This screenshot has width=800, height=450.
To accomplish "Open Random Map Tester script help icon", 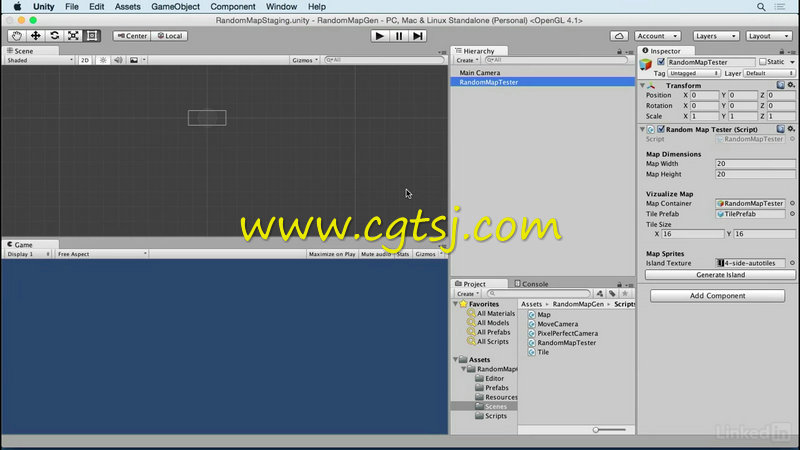I will 781,129.
